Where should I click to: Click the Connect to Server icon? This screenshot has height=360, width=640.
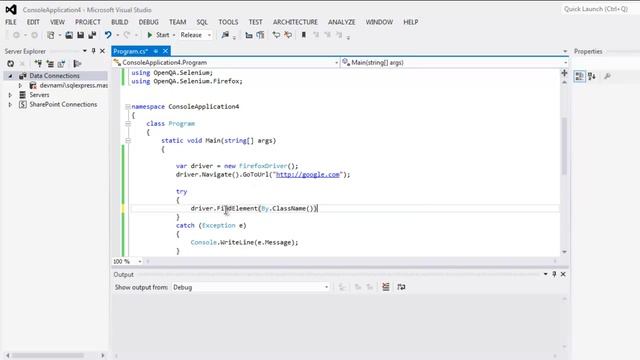coord(50,64)
